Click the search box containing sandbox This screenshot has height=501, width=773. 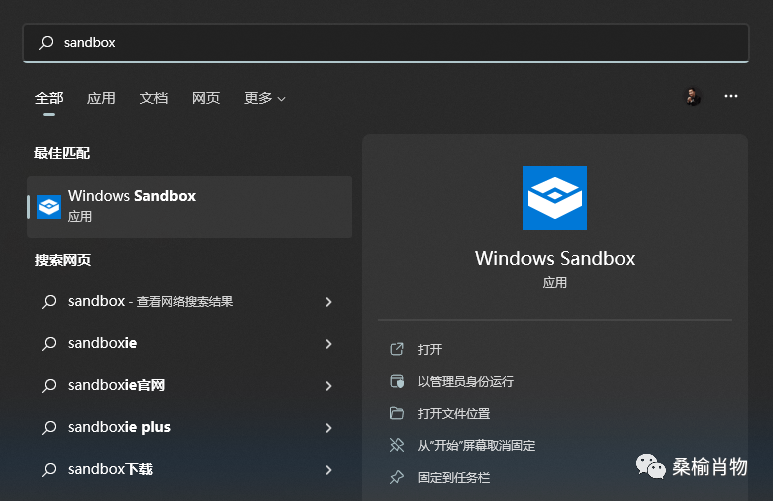(386, 43)
